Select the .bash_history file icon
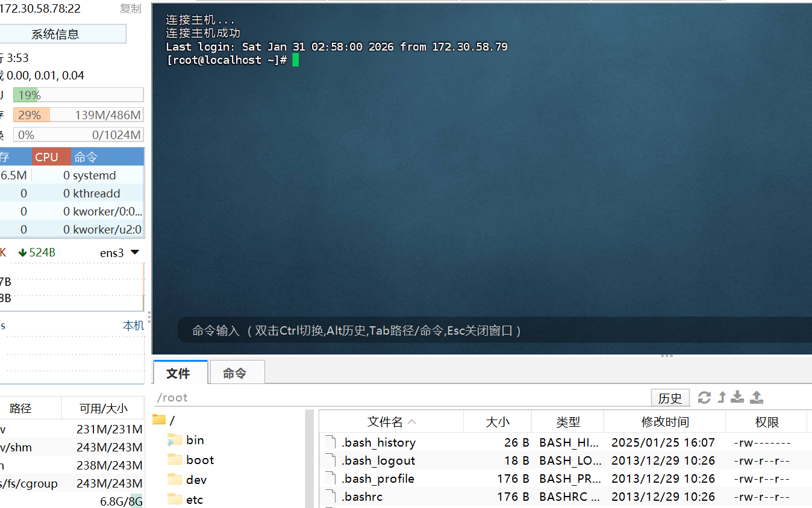Viewport: 812px width, 508px height. (x=330, y=442)
